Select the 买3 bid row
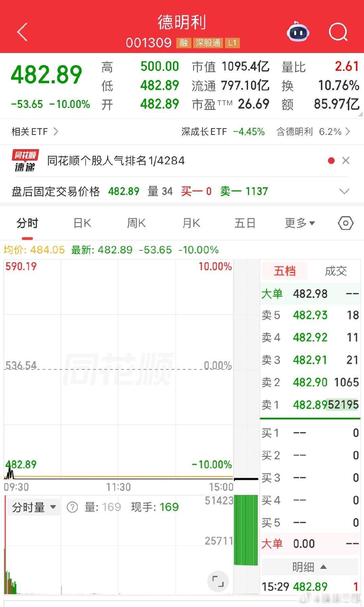The image size is (364, 607). pyautogui.click(x=310, y=478)
